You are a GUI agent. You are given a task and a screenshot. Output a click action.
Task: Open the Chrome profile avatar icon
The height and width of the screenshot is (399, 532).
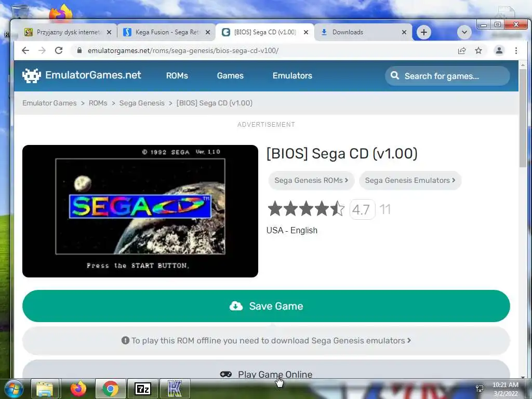click(499, 50)
